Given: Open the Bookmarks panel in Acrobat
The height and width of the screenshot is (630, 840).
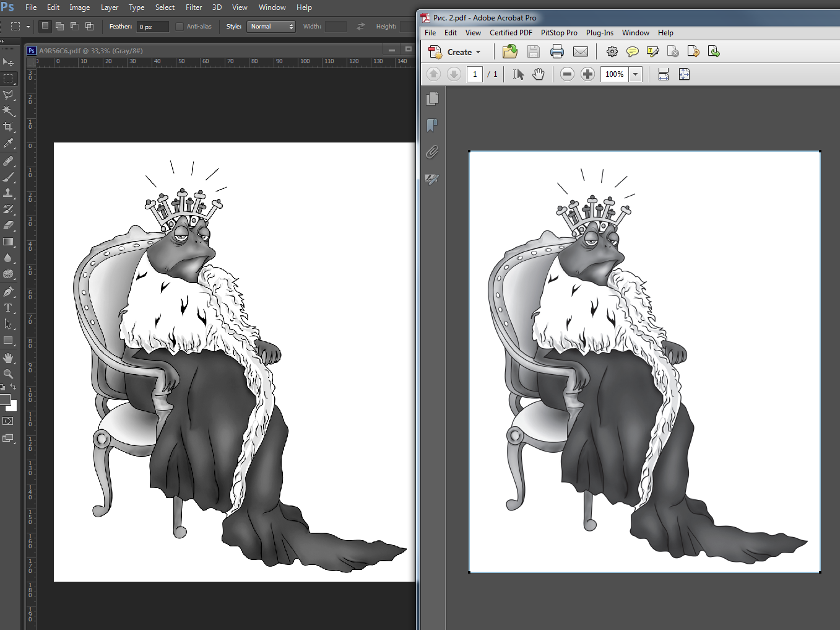Looking at the screenshot, I should tap(432, 125).
